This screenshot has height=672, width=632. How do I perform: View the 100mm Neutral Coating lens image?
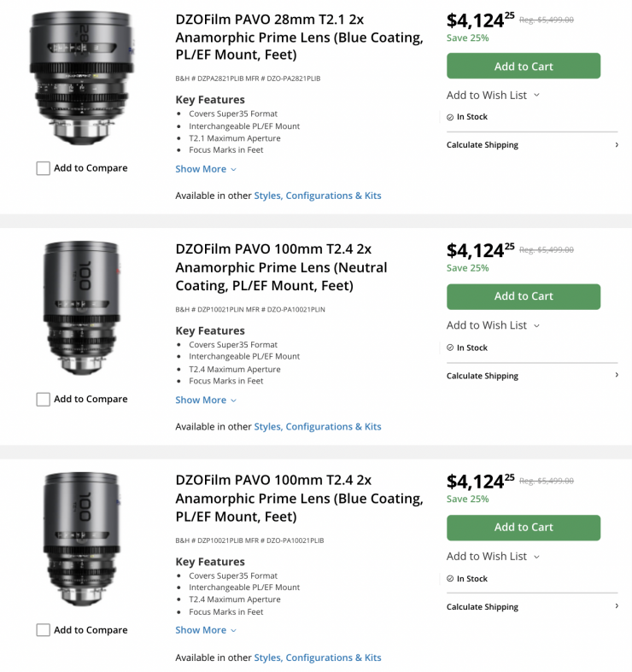(82, 309)
